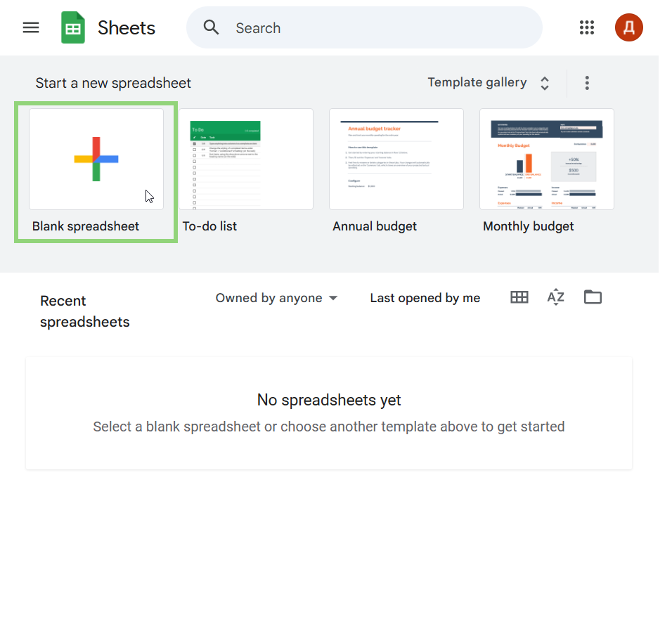
Task: Switch to grid view icon
Action: pyautogui.click(x=519, y=297)
